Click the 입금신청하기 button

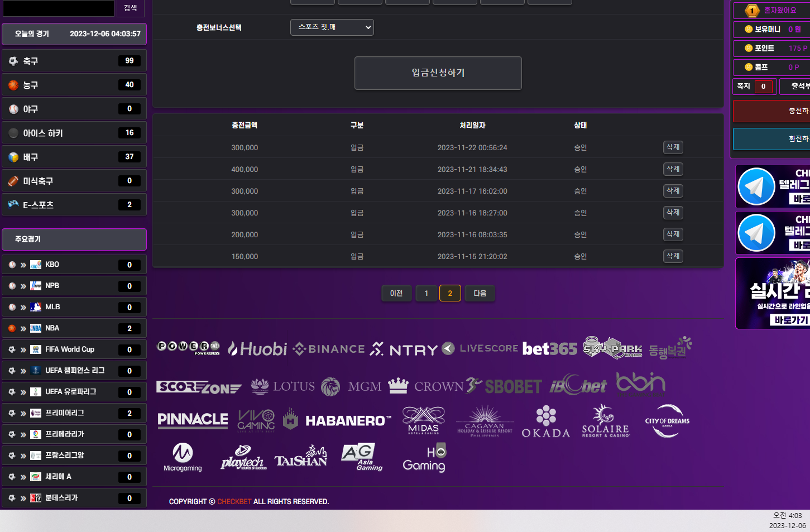pos(438,73)
